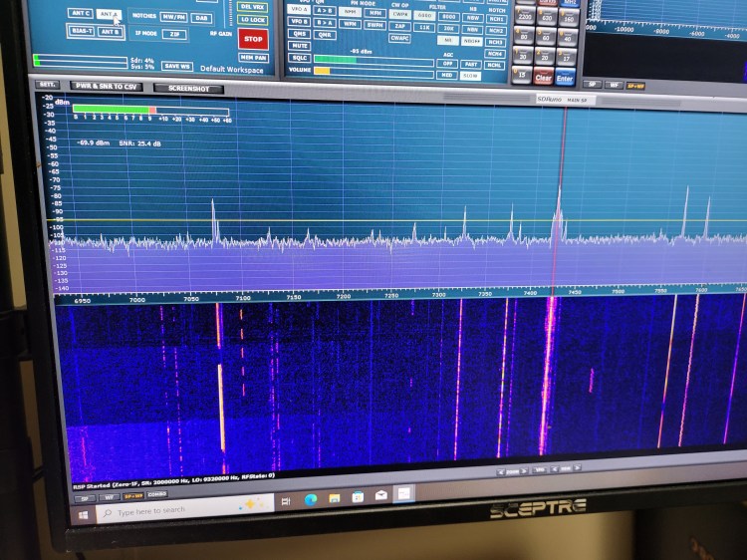Enable the MW/FM notch filter
The image size is (747, 560).
173,17
